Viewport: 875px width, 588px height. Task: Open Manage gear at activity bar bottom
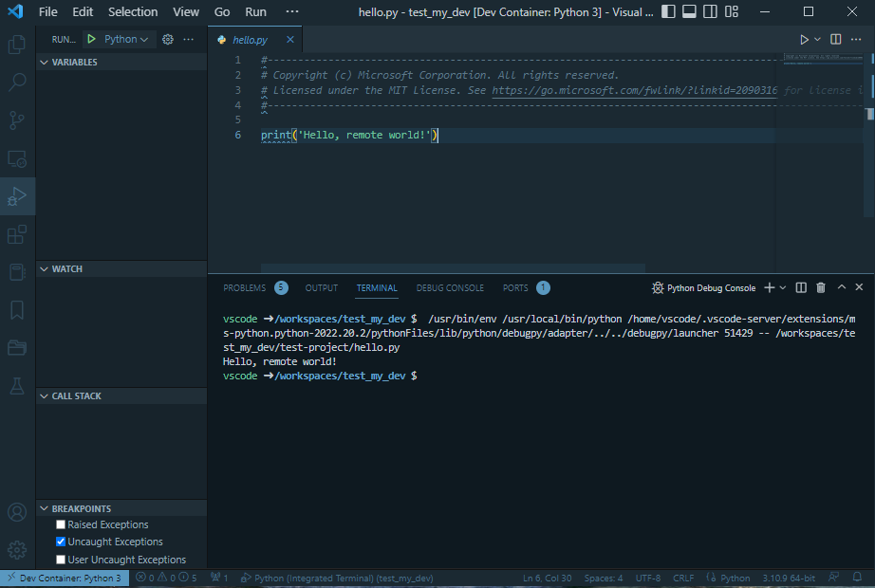pyautogui.click(x=17, y=550)
